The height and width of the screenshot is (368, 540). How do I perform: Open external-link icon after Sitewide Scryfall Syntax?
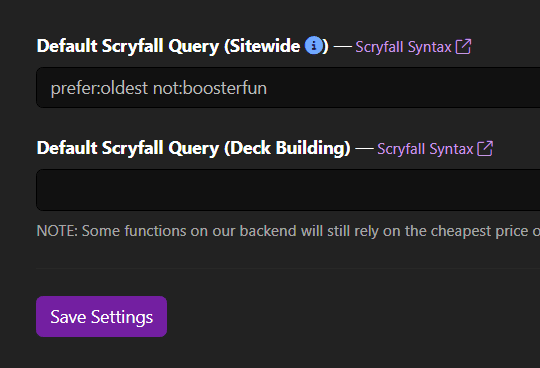pyautogui.click(x=463, y=46)
